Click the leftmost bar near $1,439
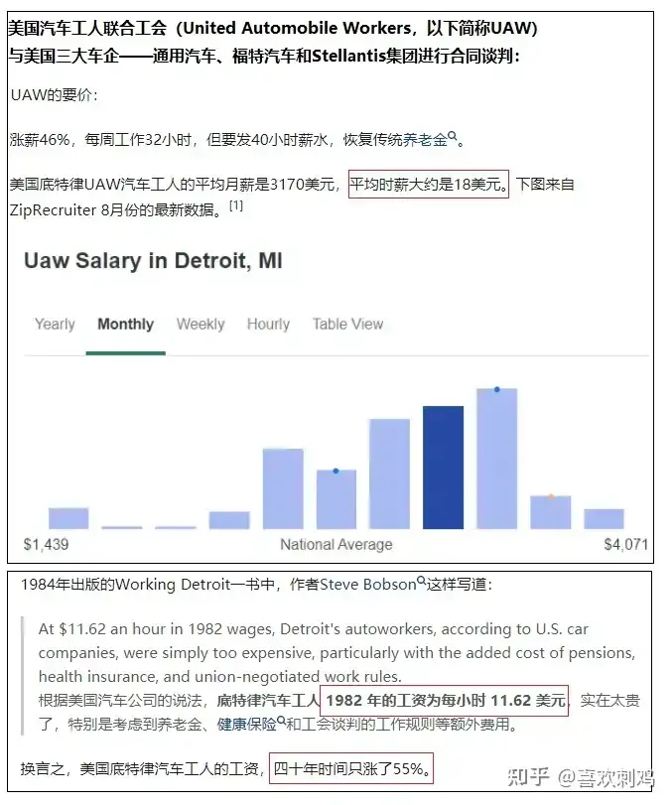Screen dimensions: 672x805 coord(68,518)
